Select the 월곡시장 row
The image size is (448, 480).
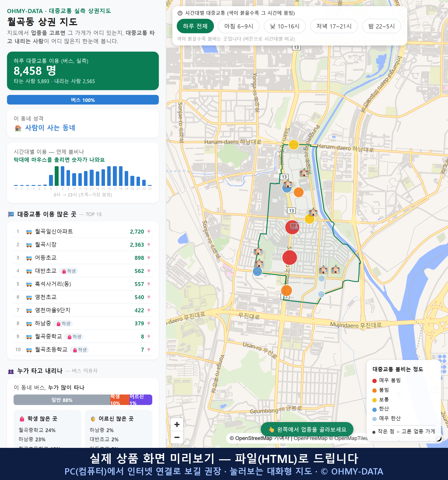point(83,244)
